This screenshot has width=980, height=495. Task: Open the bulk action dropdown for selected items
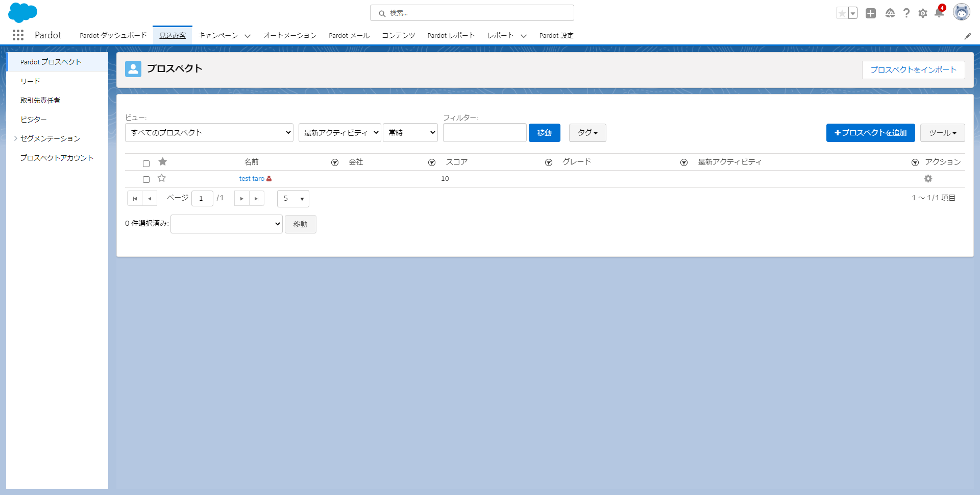(x=227, y=224)
